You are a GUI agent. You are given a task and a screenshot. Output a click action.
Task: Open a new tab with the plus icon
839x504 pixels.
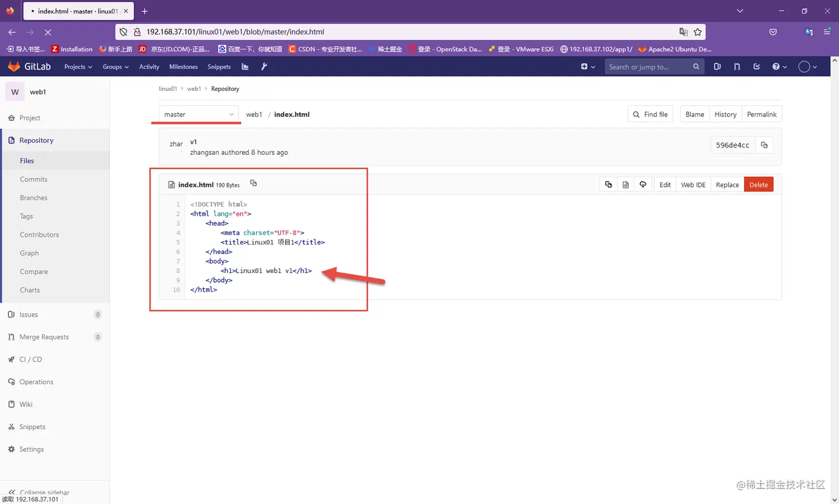click(144, 11)
